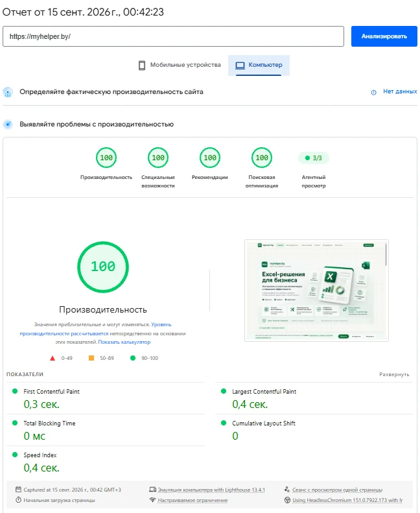Click the Cumulative Layout Shift metric label

[x=264, y=424]
